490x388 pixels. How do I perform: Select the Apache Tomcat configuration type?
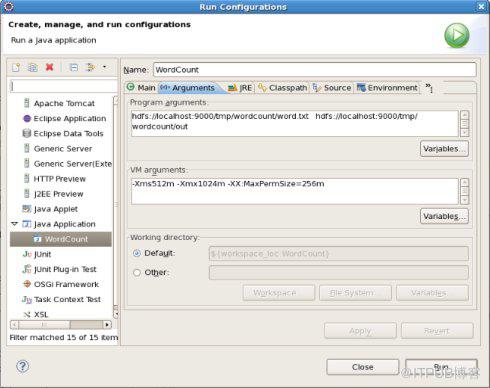pos(59,103)
